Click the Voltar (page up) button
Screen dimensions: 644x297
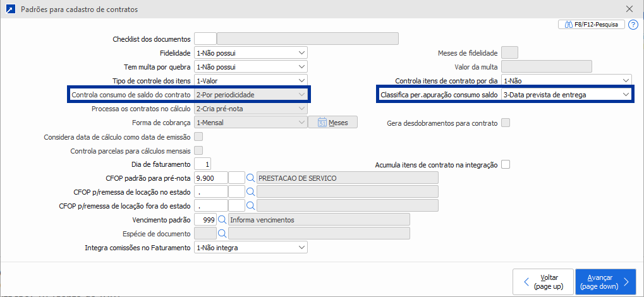pyautogui.click(x=542, y=282)
